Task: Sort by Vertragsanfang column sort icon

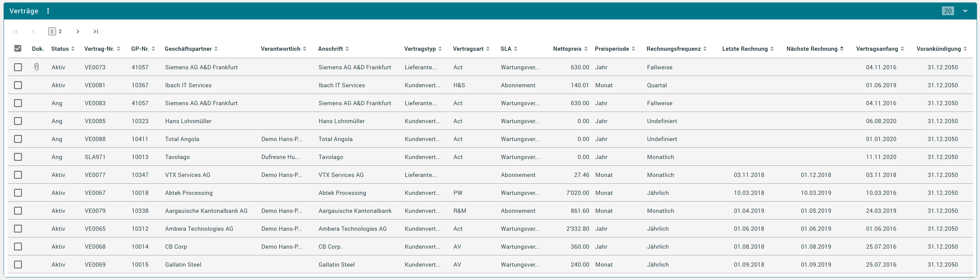Action: tap(902, 49)
